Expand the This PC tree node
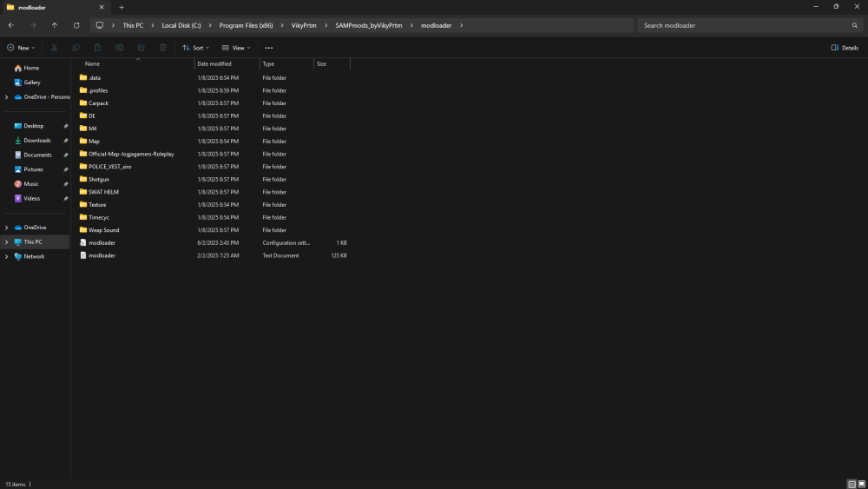Image resolution: width=868 pixels, height=489 pixels. [7, 242]
